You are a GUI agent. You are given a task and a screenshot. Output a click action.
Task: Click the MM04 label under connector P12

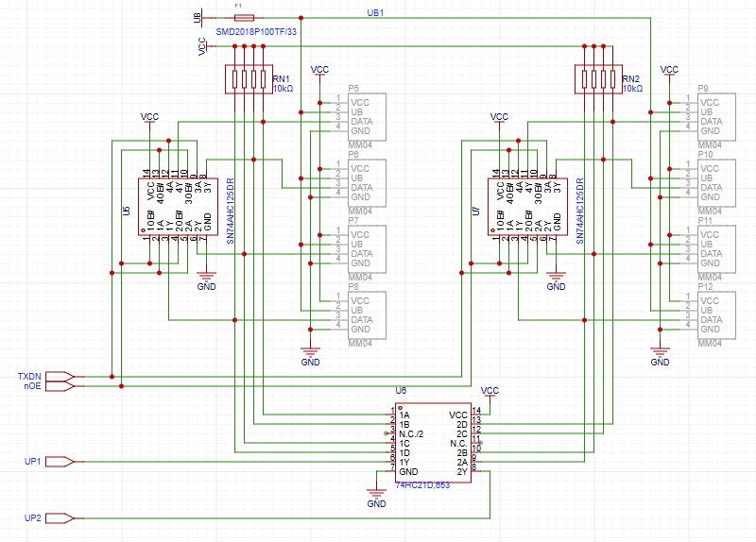710,344
